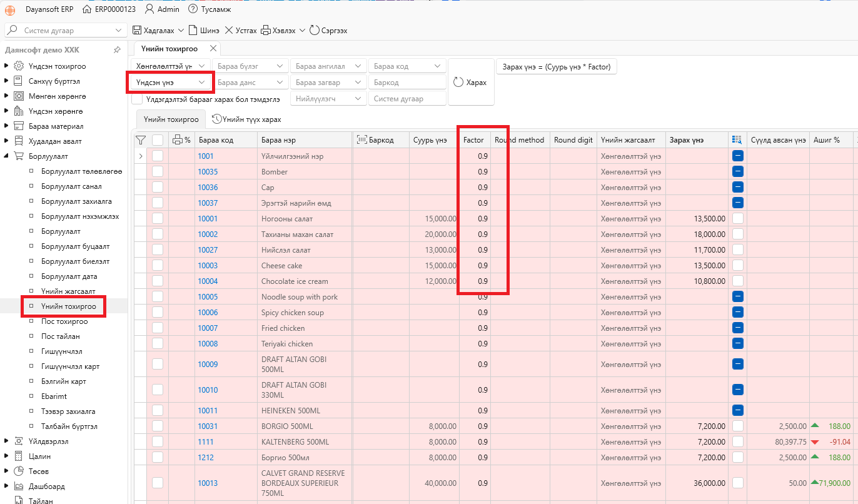Click the ERP0000123 home icon
This screenshot has height=504, width=858.
(88, 9)
